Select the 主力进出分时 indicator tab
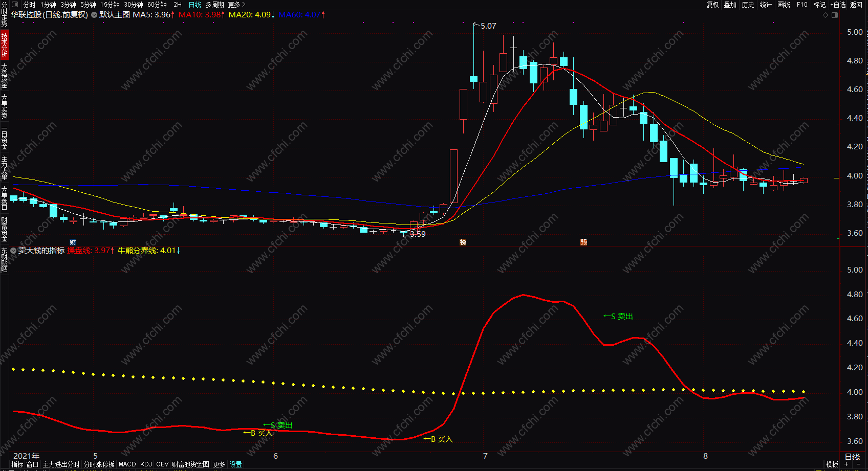The image size is (868, 471). 61,464
